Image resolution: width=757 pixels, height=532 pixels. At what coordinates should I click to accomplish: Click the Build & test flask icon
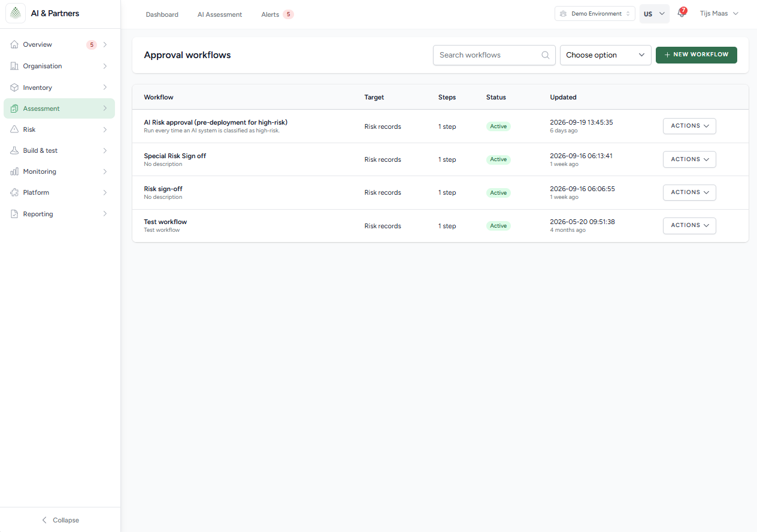pos(14,150)
